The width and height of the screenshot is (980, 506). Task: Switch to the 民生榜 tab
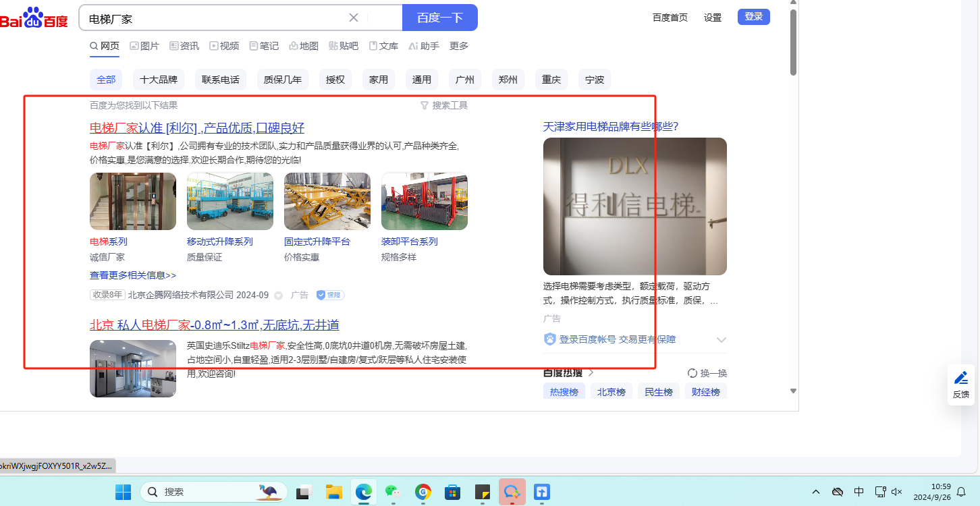pos(659,392)
